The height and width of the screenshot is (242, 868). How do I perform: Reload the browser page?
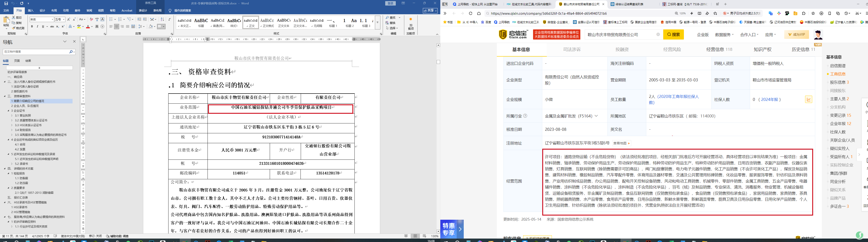471,14
